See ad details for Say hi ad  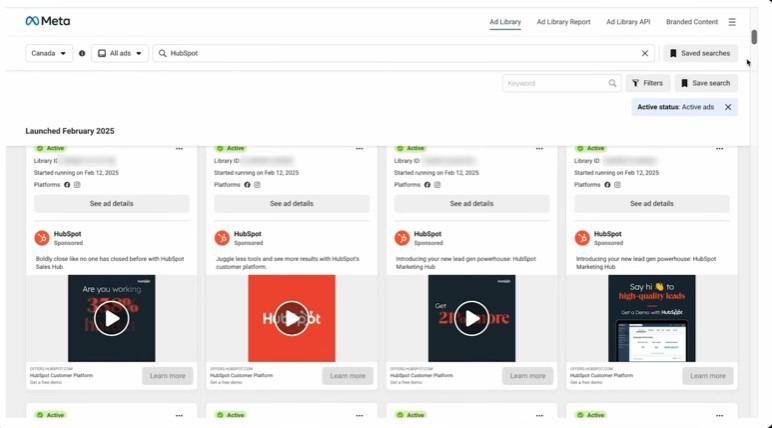coord(652,203)
